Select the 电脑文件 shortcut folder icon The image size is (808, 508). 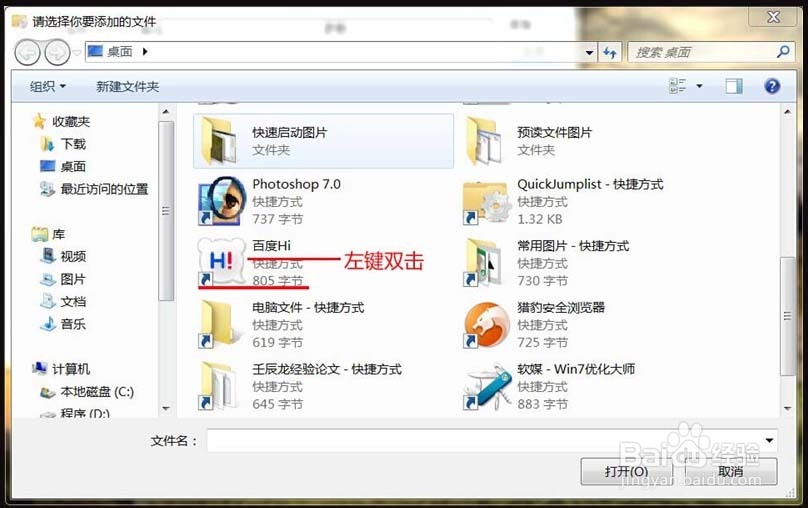pyautogui.click(x=218, y=324)
